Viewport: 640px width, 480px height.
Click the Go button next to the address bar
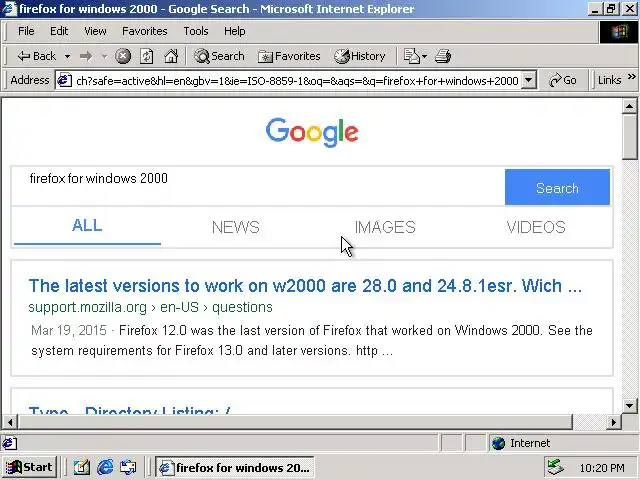563,80
